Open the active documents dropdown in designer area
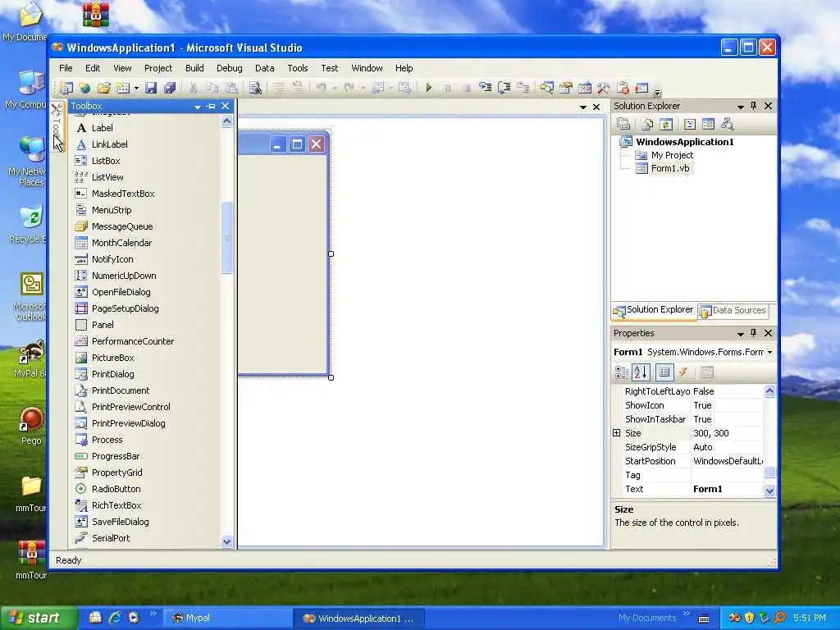Image resolution: width=840 pixels, height=630 pixels. click(x=583, y=107)
